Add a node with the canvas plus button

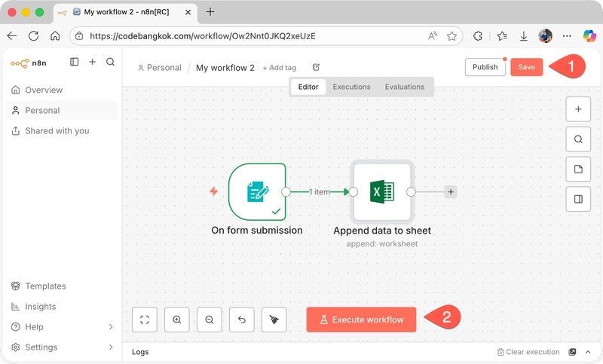click(x=578, y=109)
